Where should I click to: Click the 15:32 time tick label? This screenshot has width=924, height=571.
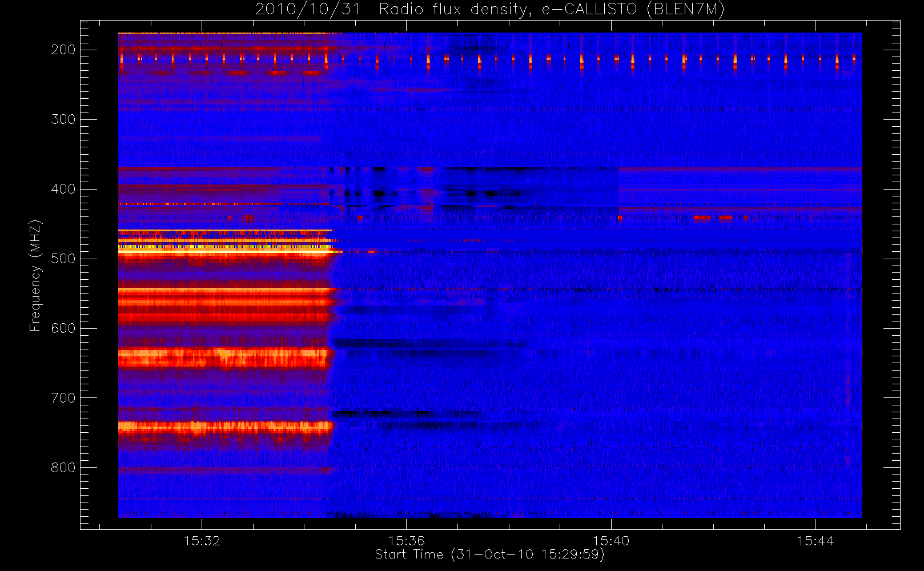(202, 541)
